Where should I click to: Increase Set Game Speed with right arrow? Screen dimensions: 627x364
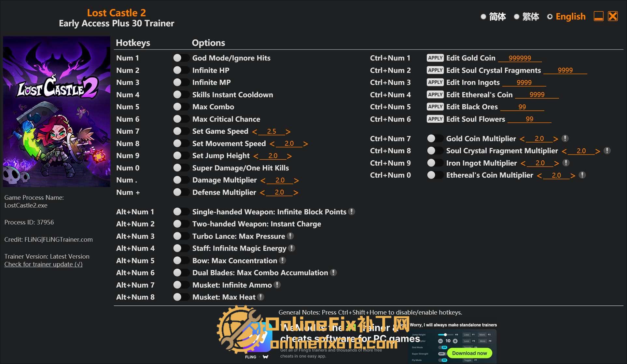[x=288, y=131]
